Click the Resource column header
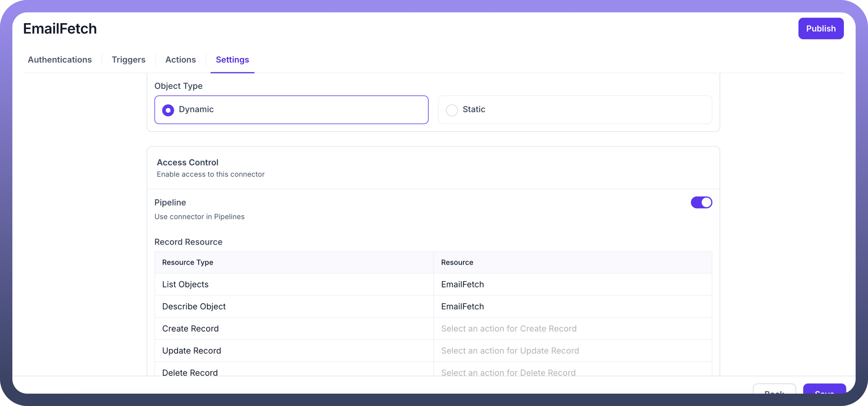 (457, 262)
